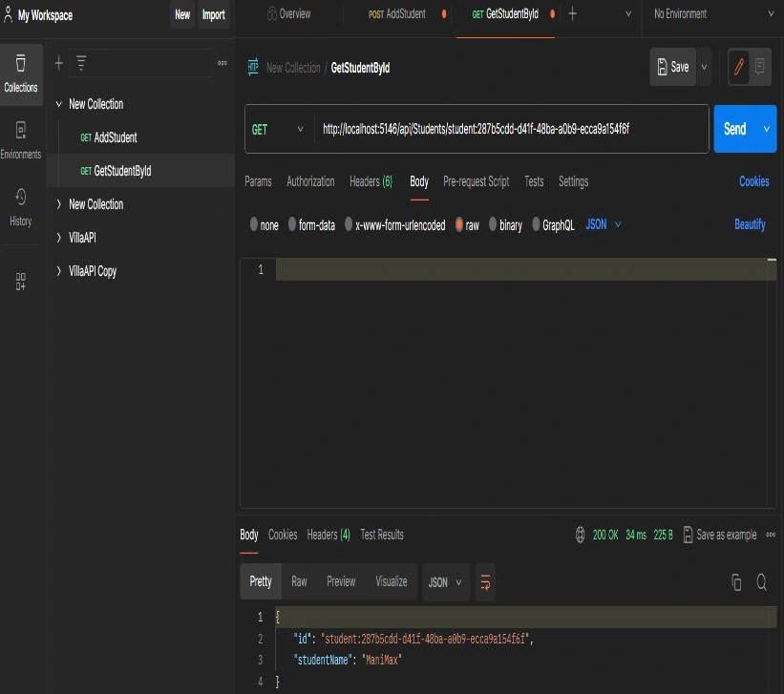The height and width of the screenshot is (694, 784).
Task: Click the New button in workspace header
Action: [x=182, y=14]
